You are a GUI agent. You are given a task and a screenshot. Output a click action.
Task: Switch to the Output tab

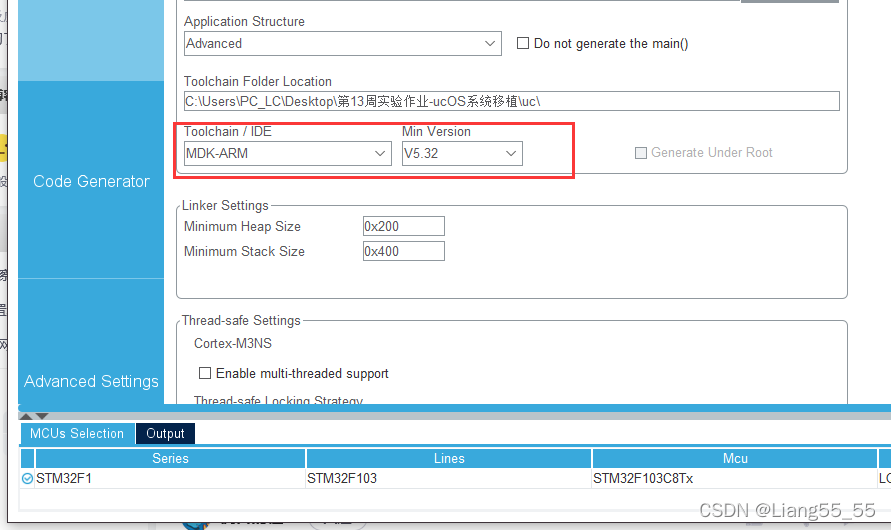165,433
